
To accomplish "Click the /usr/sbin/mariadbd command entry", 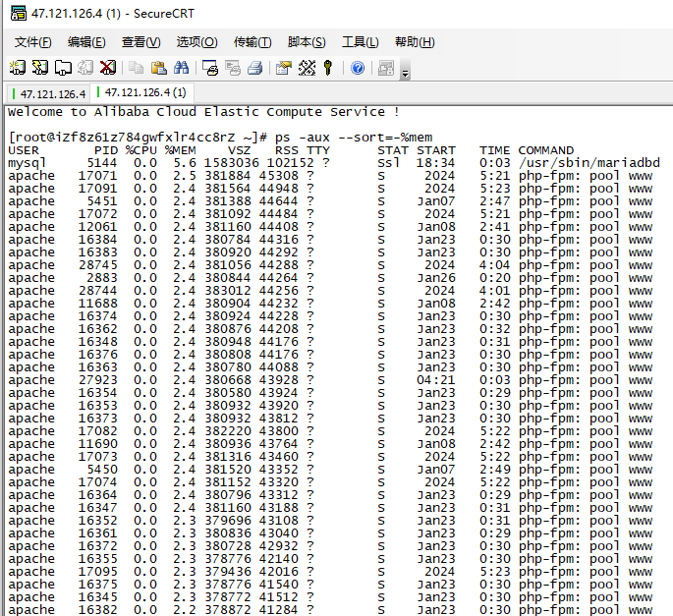I will pos(589,163).
